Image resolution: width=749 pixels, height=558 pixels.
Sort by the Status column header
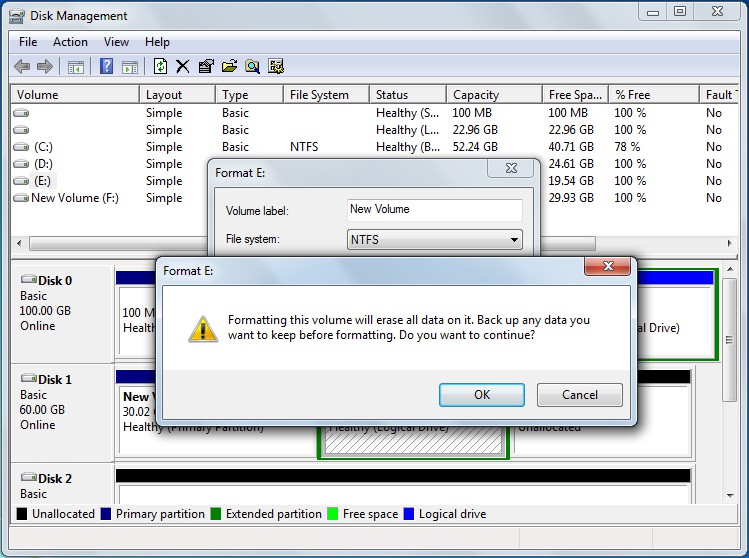point(408,95)
